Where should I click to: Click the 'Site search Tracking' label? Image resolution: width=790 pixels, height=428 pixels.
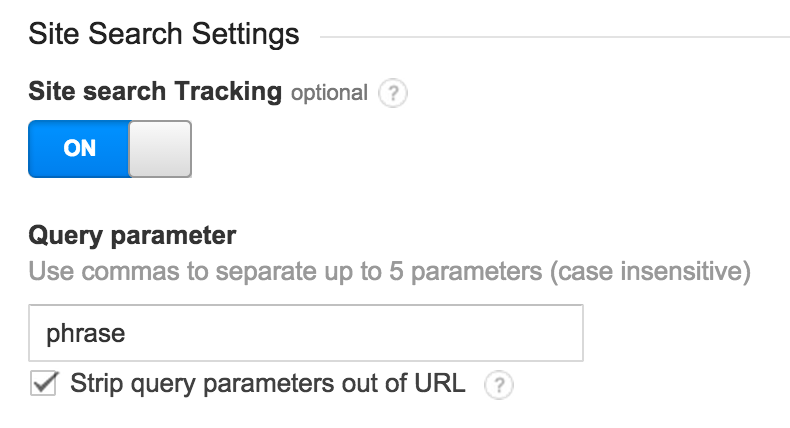[x=155, y=92]
